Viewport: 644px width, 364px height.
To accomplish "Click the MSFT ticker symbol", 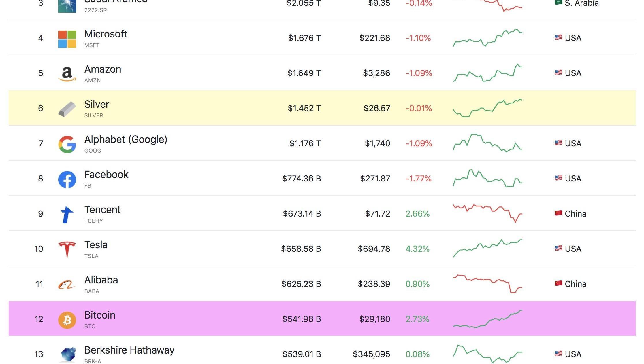I will 92,45.
